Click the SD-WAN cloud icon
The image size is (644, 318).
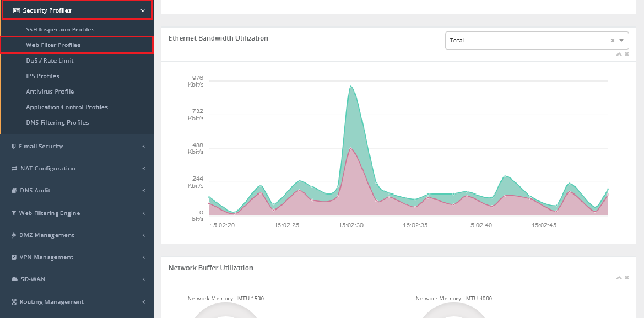[15, 279]
